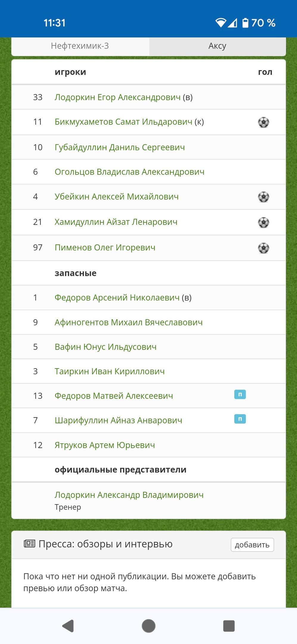The image size is (297, 644).
Task: Tap the newspaper icon beside Пресса heading
Action: (x=29, y=544)
